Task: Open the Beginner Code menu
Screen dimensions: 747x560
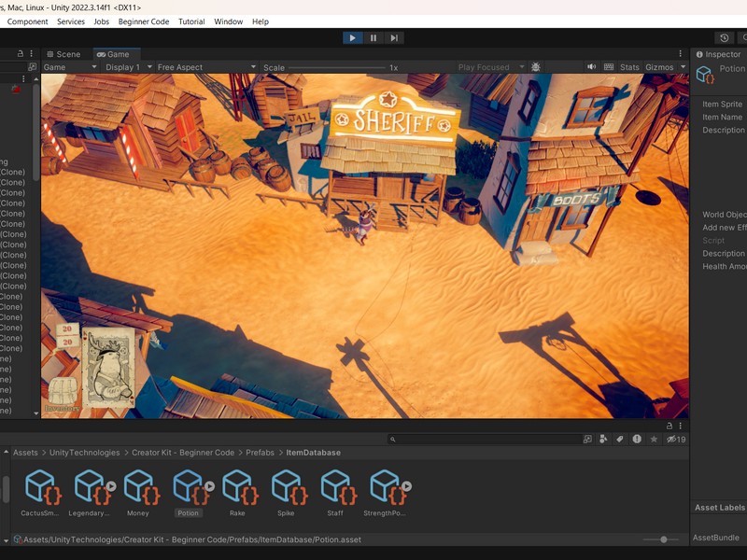Action: (144, 21)
